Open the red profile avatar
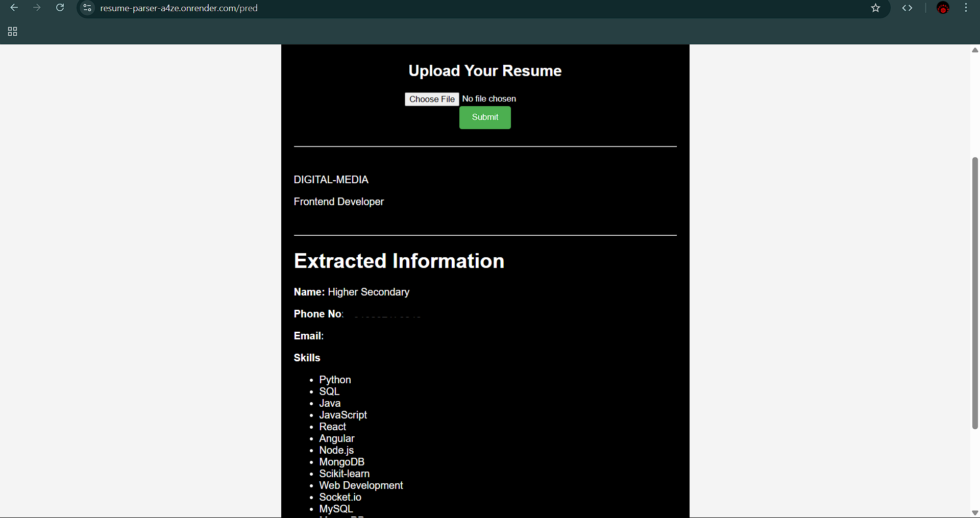Screen dimensions: 980x518 coord(943,8)
